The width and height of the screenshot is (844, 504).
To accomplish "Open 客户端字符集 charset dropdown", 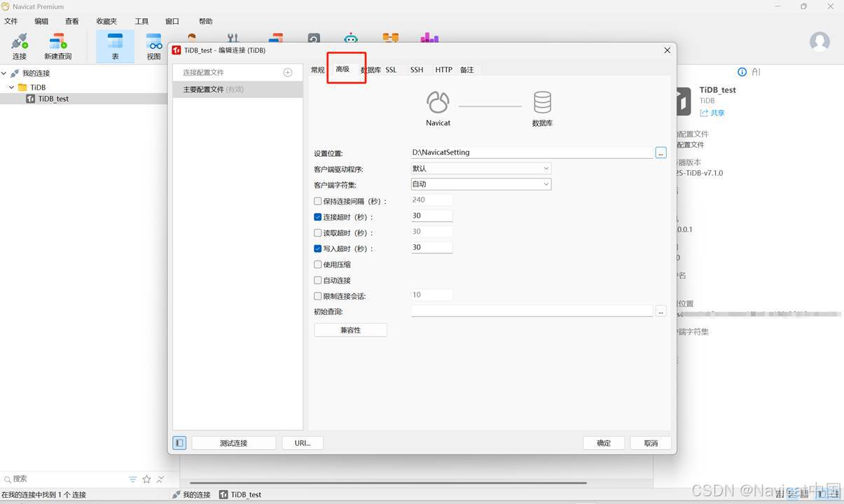I will [481, 184].
